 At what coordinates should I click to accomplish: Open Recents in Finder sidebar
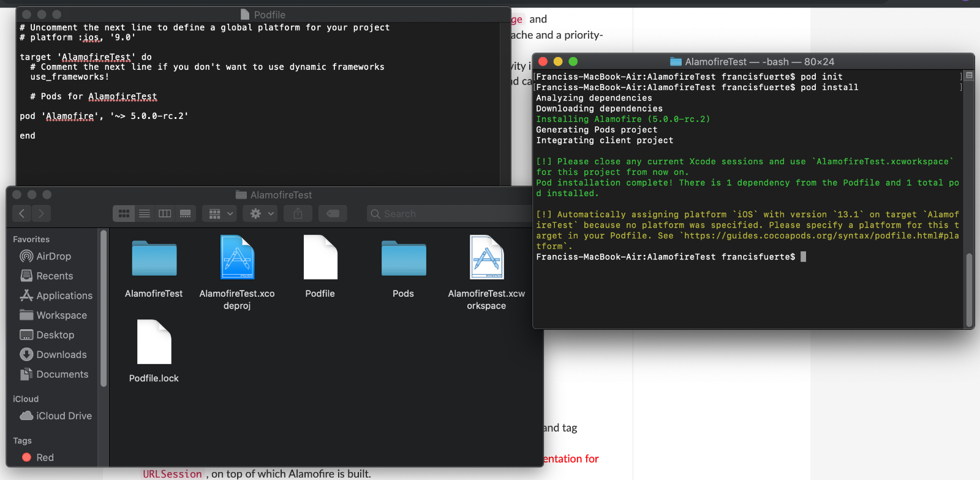[x=47, y=276]
